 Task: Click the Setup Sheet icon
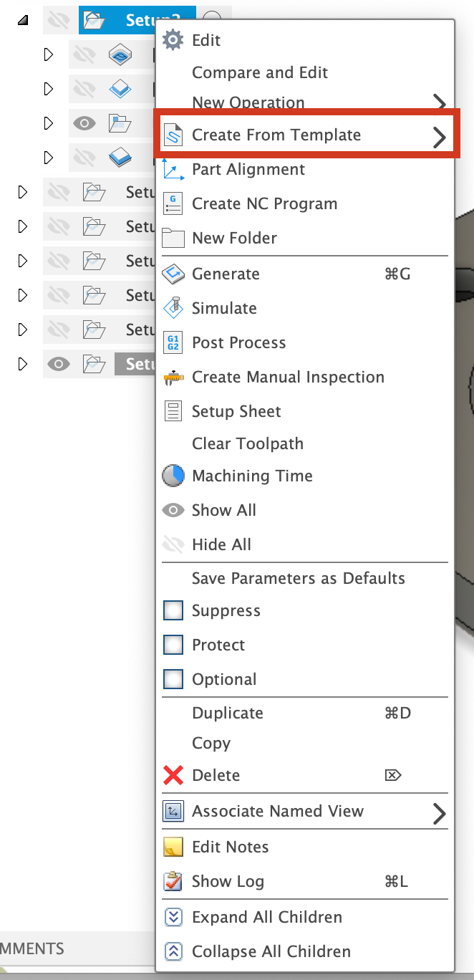(173, 411)
